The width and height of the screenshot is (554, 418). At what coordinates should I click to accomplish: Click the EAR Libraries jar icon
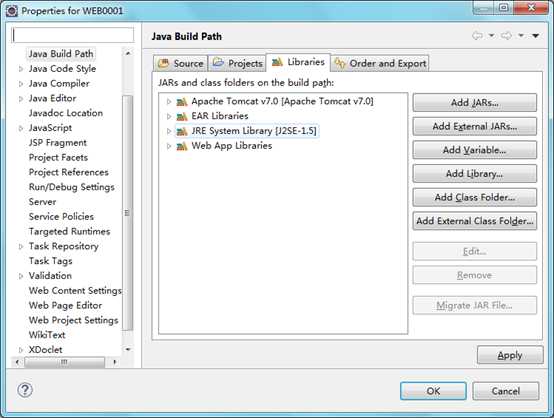(182, 116)
